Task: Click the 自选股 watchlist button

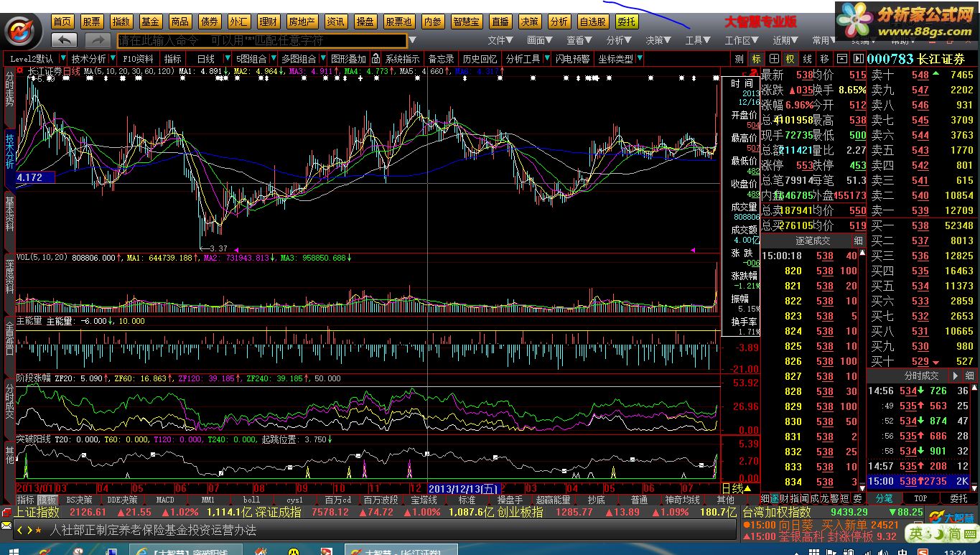Action: 593,22
